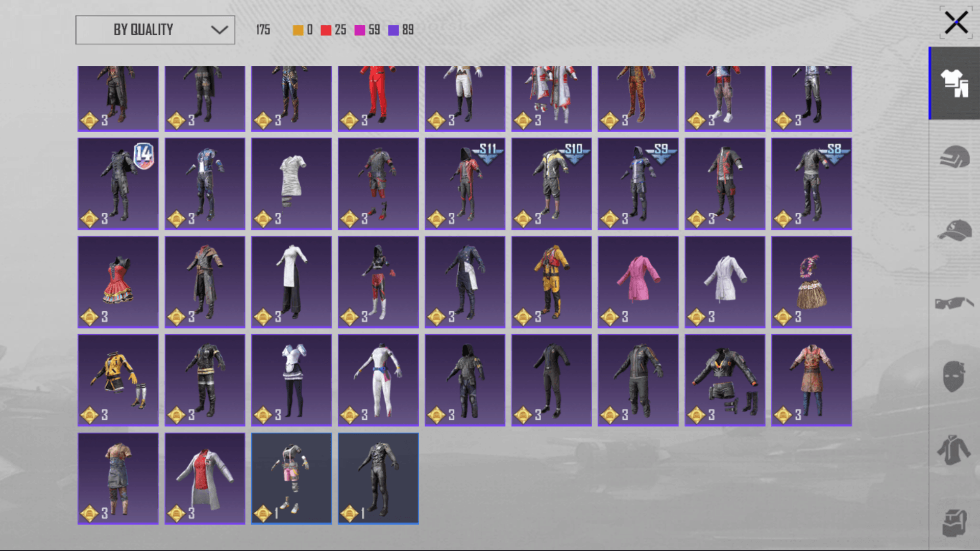Select the white lab coat with red shirt
Screen dimensions: 980x551
[x=205, y=479]
